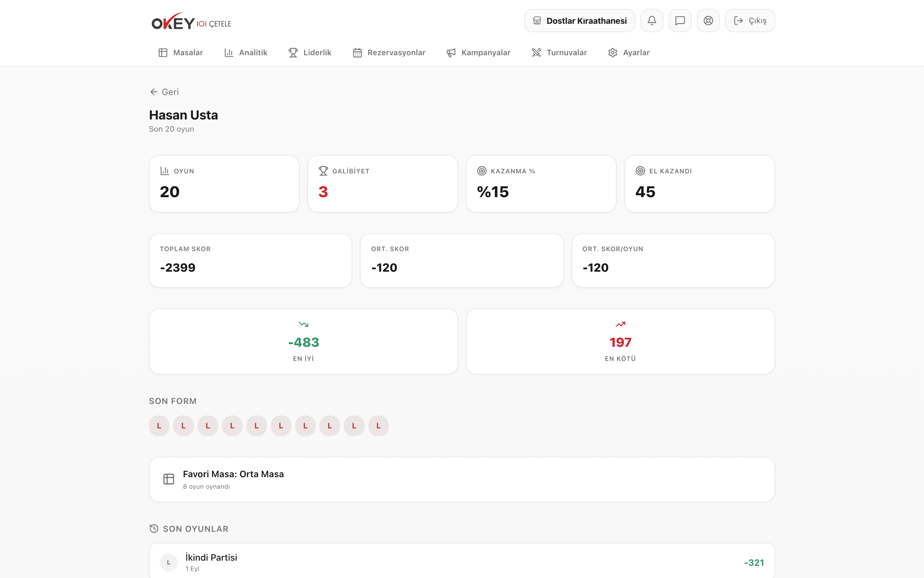The width and height of the screenshot is (924, 578).
Task: Click the Son Form section heading
Action: [x=173, y=401]
